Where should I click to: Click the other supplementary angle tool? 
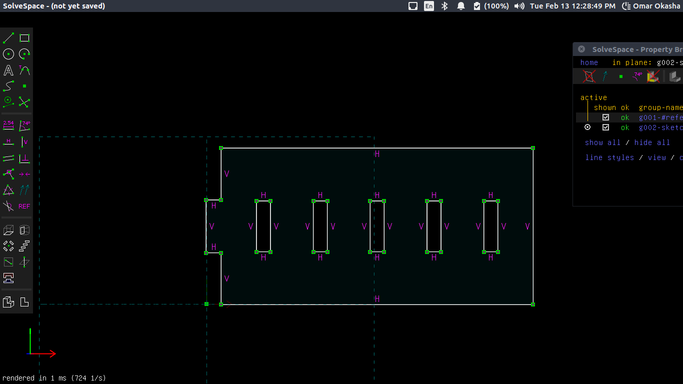tap(8, 206)
